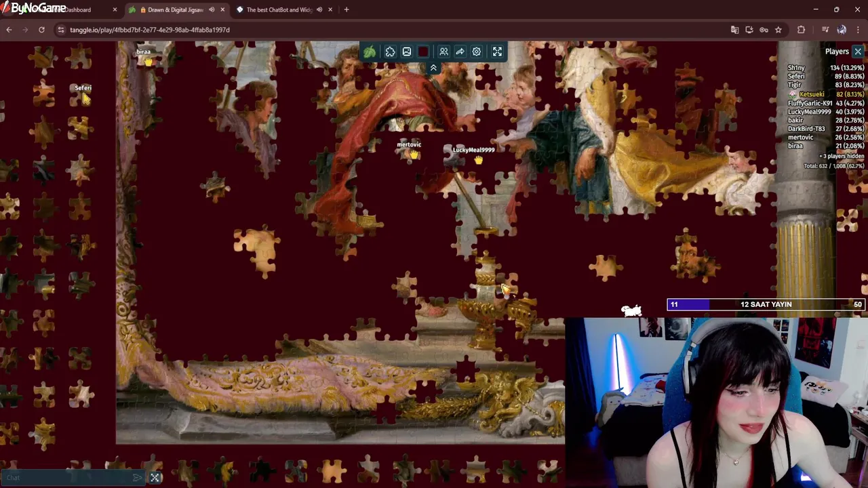This screenshot has height=488, width=868.
Task: Click the chat send arrow icon
Action: point(138,478)
